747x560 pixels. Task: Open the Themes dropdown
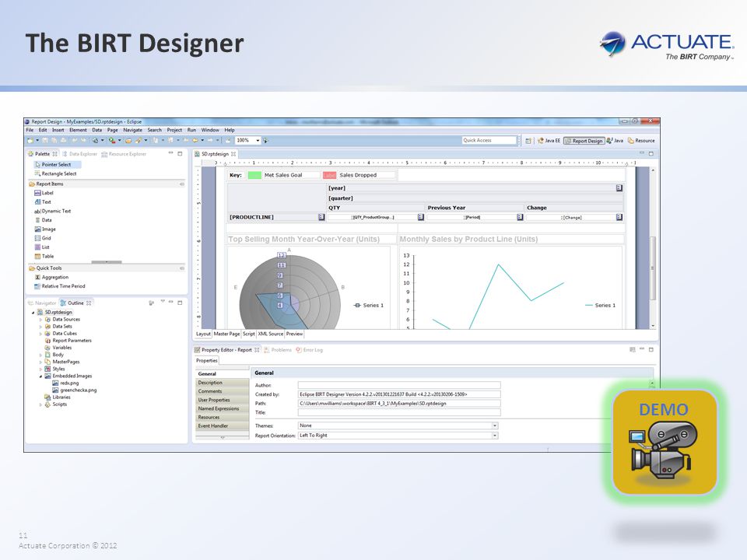pyautogui.click(x=495, y=425)
